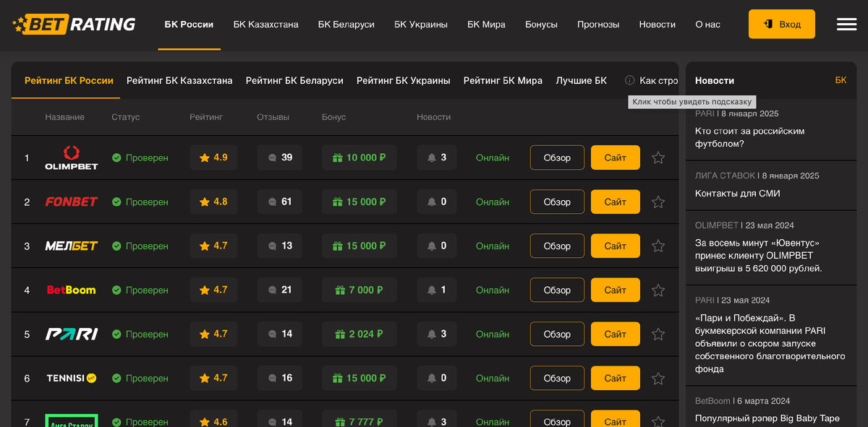Open the Обзор review for МЕЛБЕТ
The width and height of the screenshot is (868, 427).
pos(557,246)
